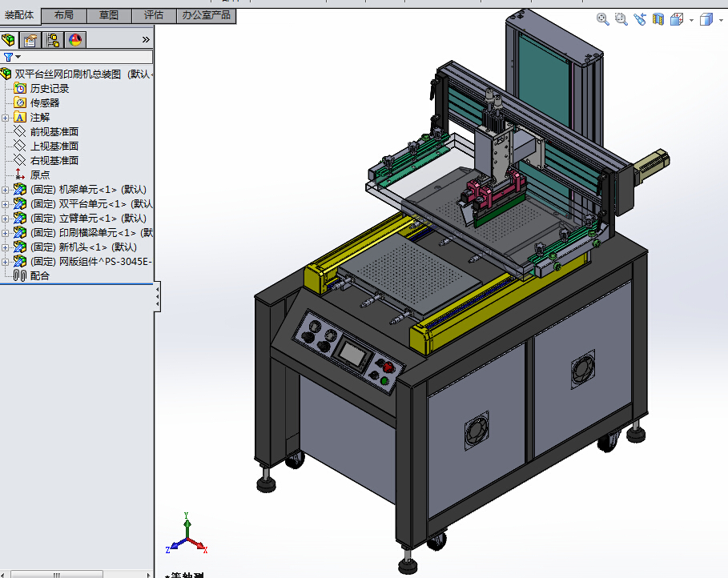The height and width of the screenshot is (578, 728).
Task: Open the FeatureManager design tree tab
Action: 8,40
